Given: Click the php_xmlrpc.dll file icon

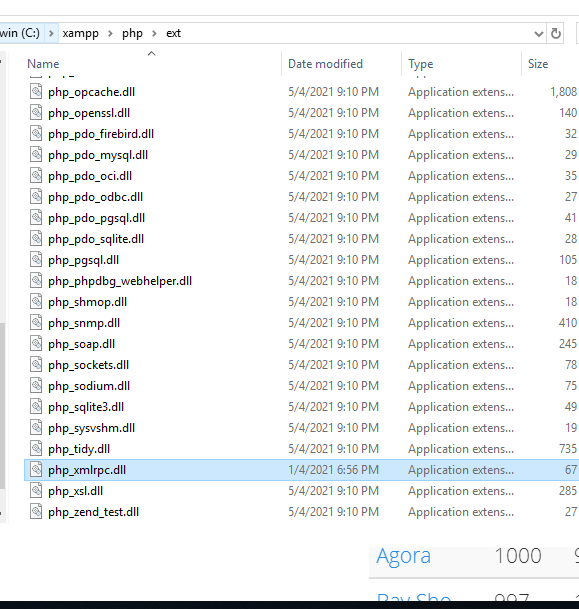Looking at the screenshot, I should click(x=36, y=470).
